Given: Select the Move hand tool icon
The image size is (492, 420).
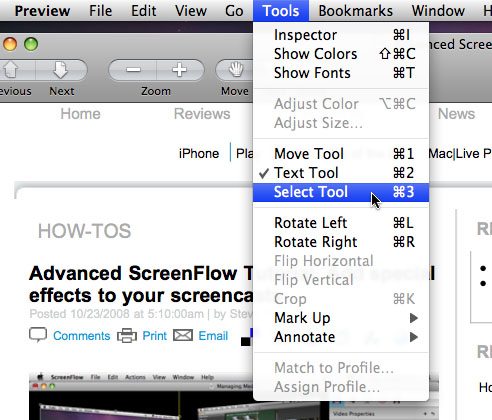Looking at the screenshot, I should tap(235, 70).
